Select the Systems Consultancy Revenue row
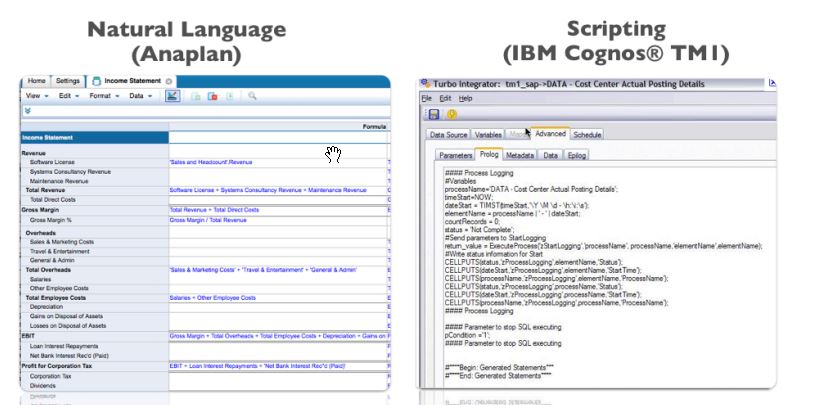This screenshot has height=405, width=818. 70,172
